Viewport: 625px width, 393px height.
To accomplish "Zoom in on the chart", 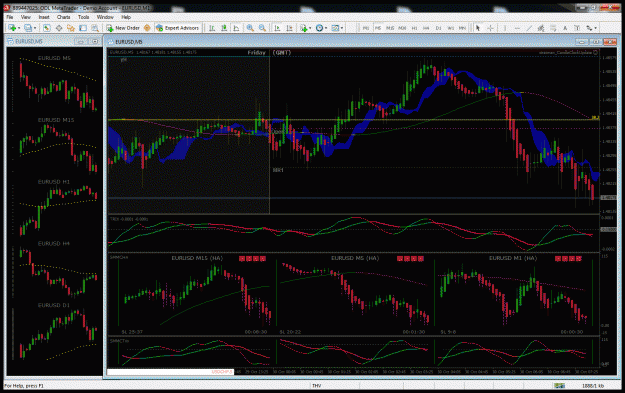I will [x=250, y=28].
